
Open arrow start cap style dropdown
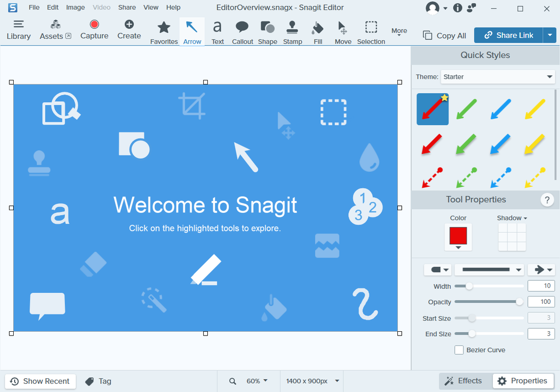pos(438,270)
